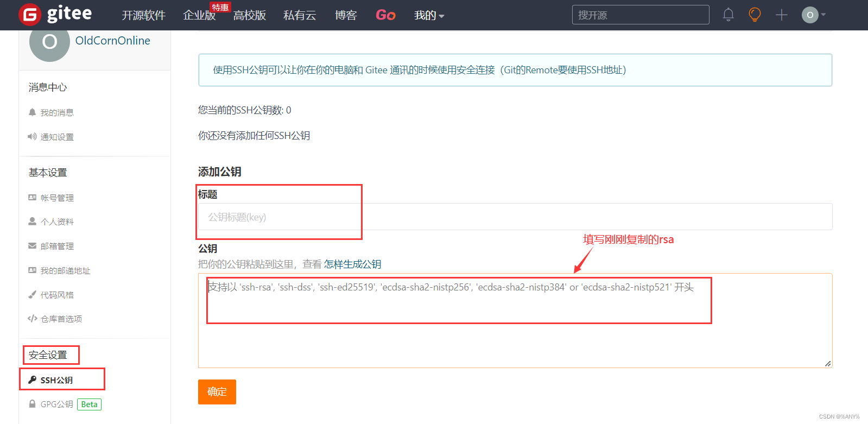Focus the 搜开源 search box
This screenshot has width=868, height=424.
click(641, 15)
